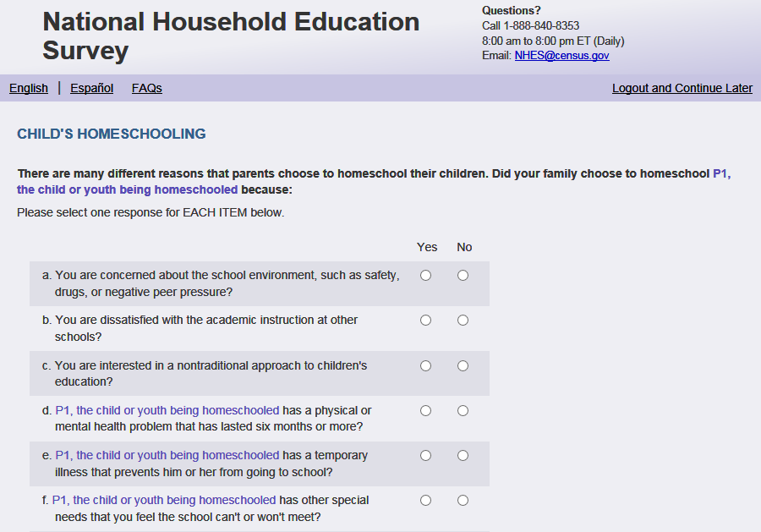
Task: Click the 1-888-840-8353 phone number text
Action: (x=541, y=25)
